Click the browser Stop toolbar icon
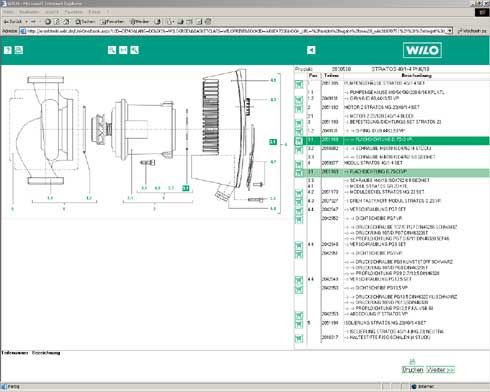The width and height of the screenshot is (490, 392). pos(48,22)
